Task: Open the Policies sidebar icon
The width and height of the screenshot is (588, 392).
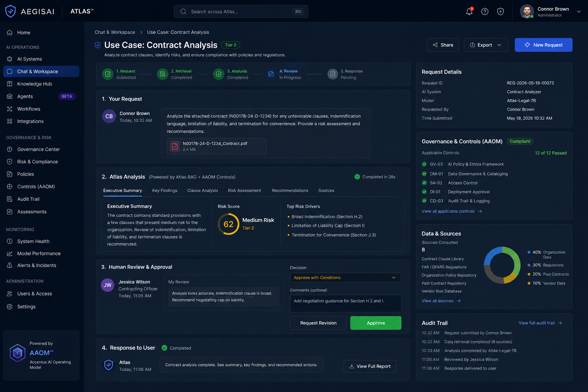Action: pyautogui.click(x=10, y=174)
